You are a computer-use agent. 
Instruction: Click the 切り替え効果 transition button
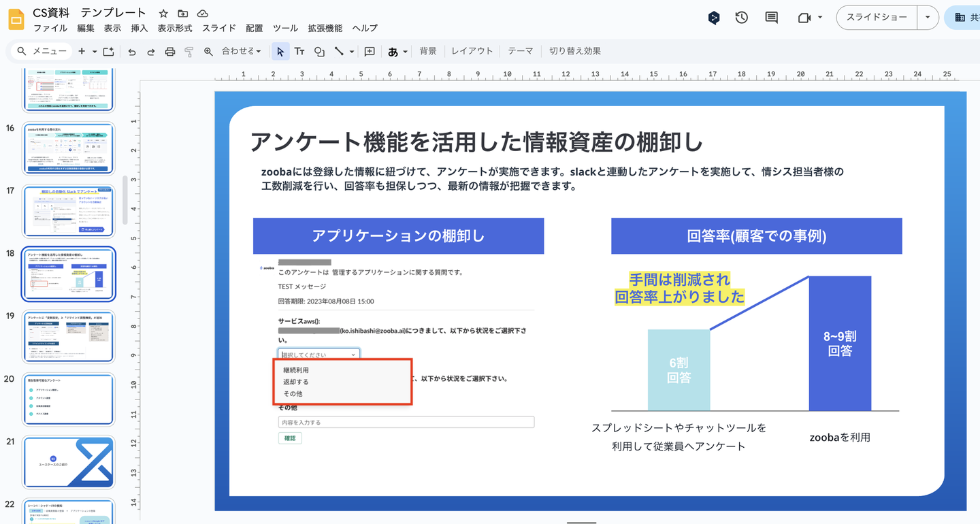point(575,51)
